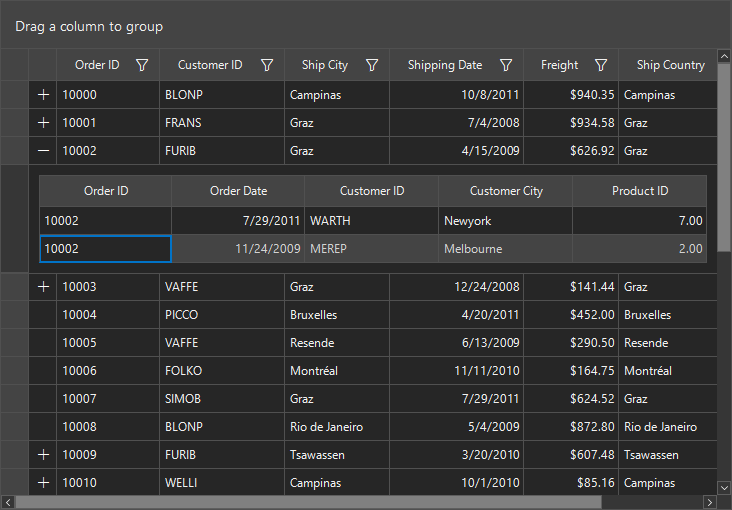This screenshot has height=510, width=732.
Task: Select the 11/24/2009 order date cell
Action: tap(238, 249)
